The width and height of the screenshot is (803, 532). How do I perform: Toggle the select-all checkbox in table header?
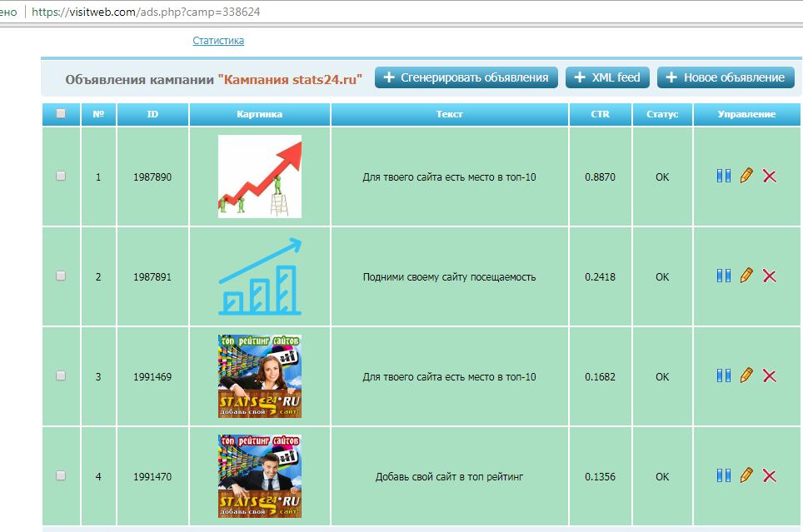[x=61, y=114]
